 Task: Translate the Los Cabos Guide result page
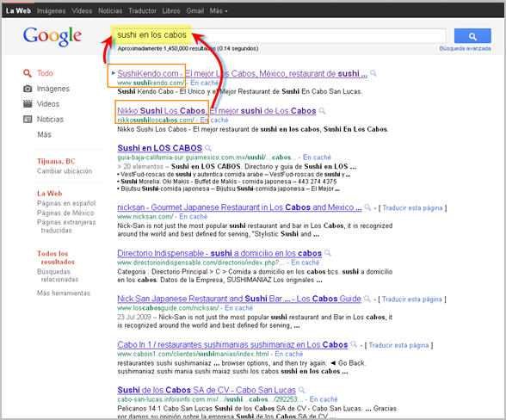tap(411, 300)
